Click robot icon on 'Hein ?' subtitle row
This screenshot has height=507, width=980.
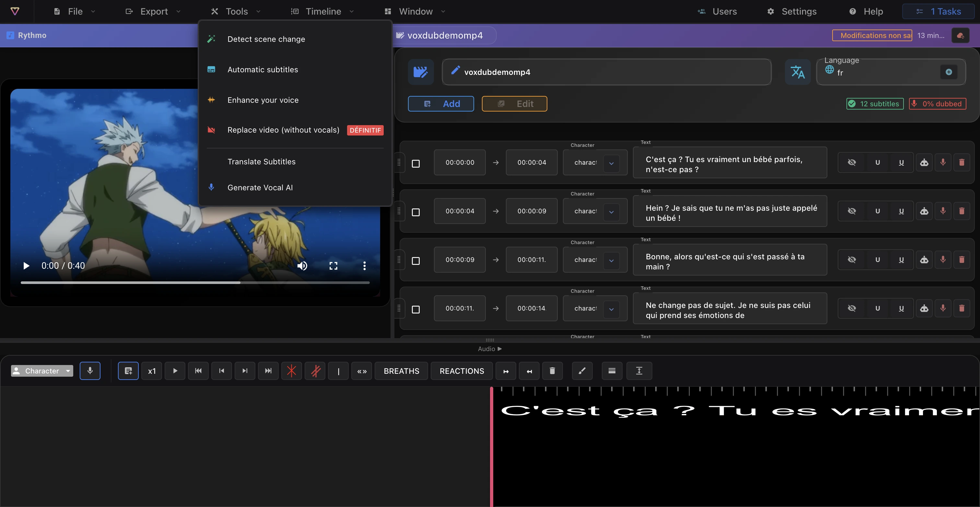pos(924,211)
